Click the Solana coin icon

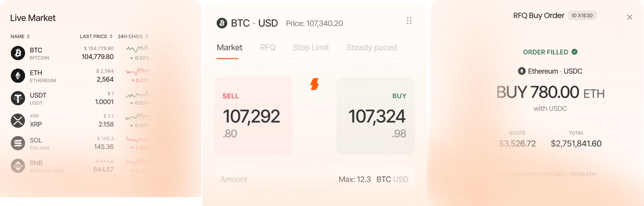(x=18, y=143)
